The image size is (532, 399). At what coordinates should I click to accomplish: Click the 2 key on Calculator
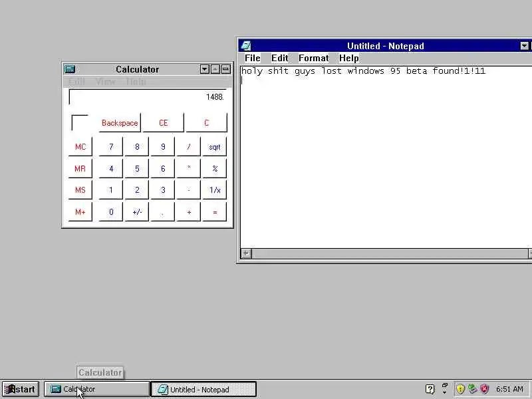(x=137, y=190)
